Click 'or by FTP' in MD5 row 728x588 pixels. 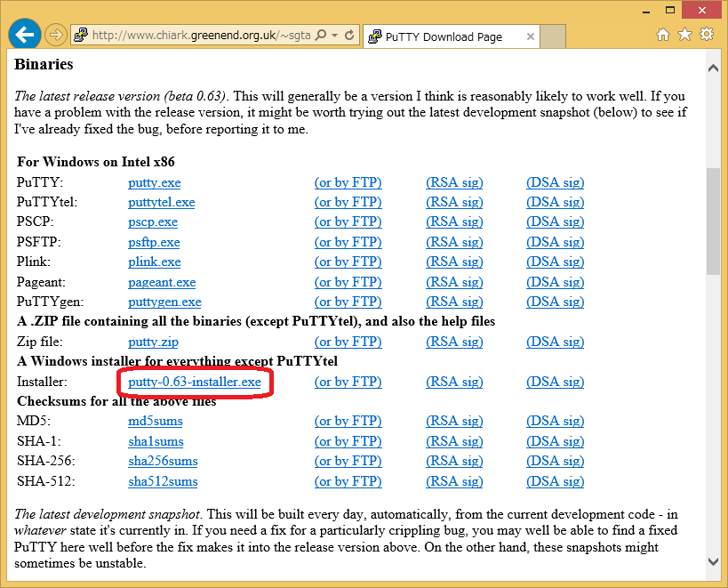click(x=348, y=422)
